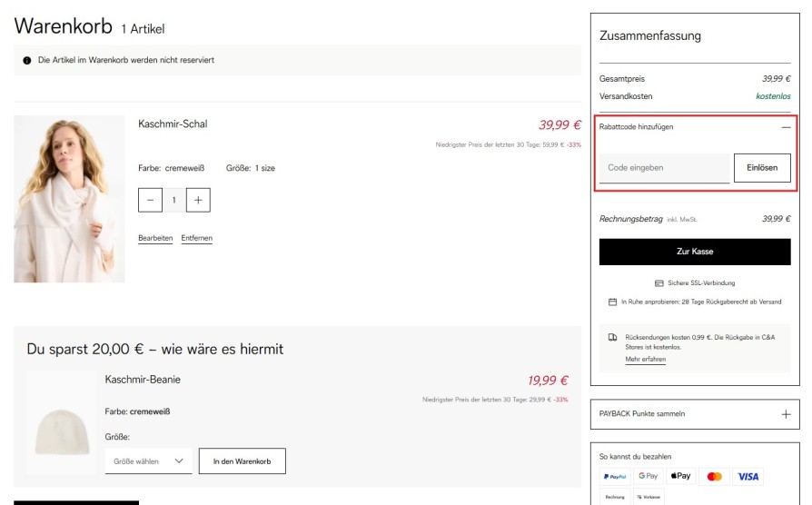This screenshot has height=505, width=812.
Task: Click the Einlösen button
Action: pyautogui.click(x=762, y=168)
